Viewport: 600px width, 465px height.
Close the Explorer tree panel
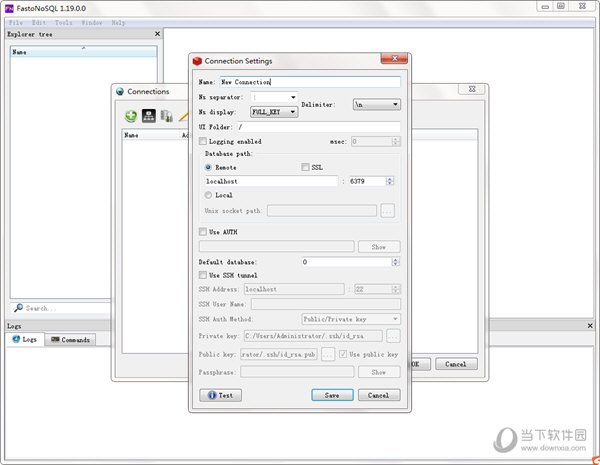click(157, 34)
